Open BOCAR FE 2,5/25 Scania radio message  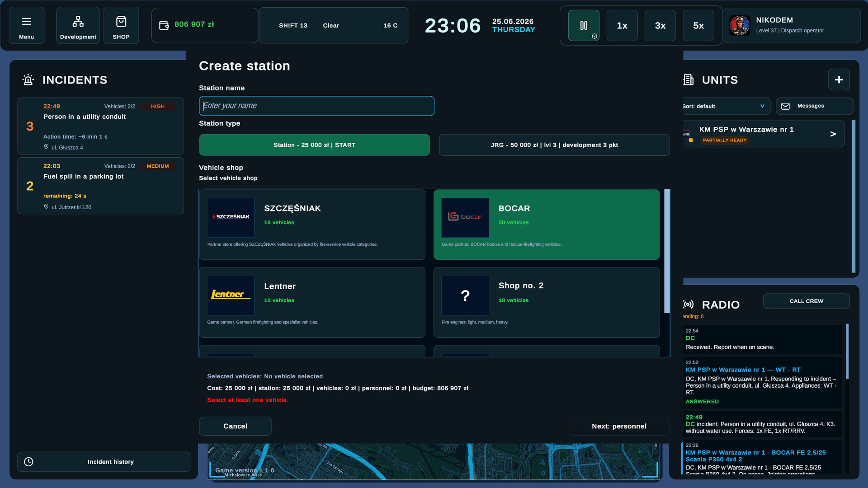pyautogui.click(x=762, y=458)
